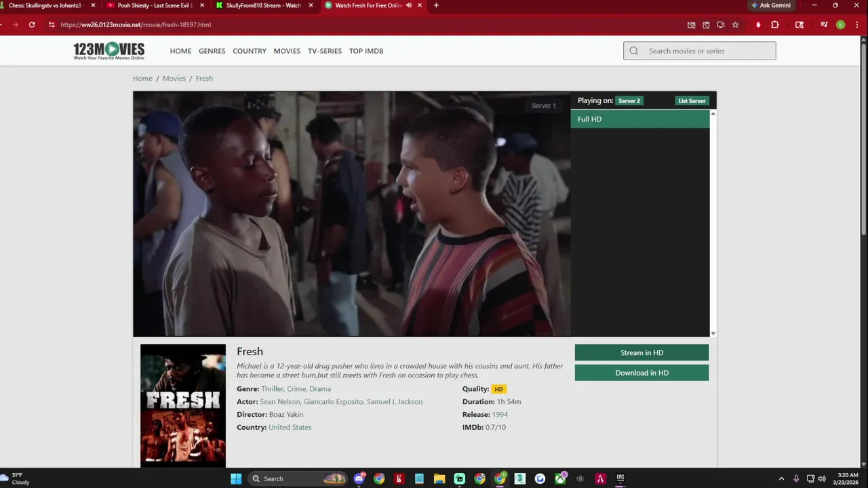Open the Crime genre link
868x488 pixels.
pos(296,389)
